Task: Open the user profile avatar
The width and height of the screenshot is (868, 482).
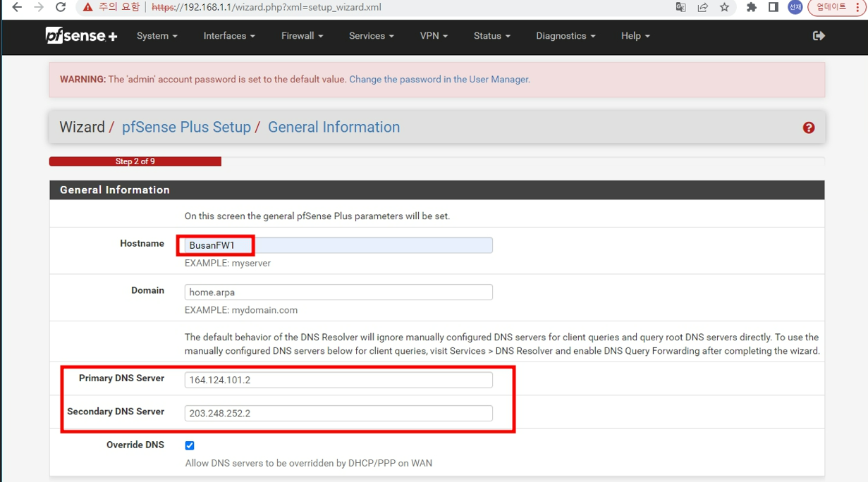Action: point(795,7)
